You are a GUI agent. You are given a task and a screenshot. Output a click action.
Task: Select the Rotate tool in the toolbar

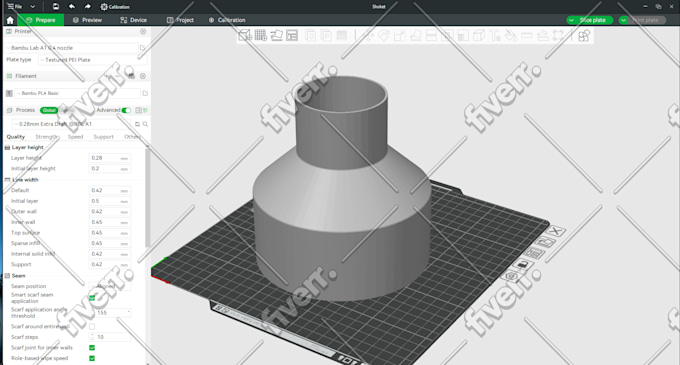click(x=384, y=36)
